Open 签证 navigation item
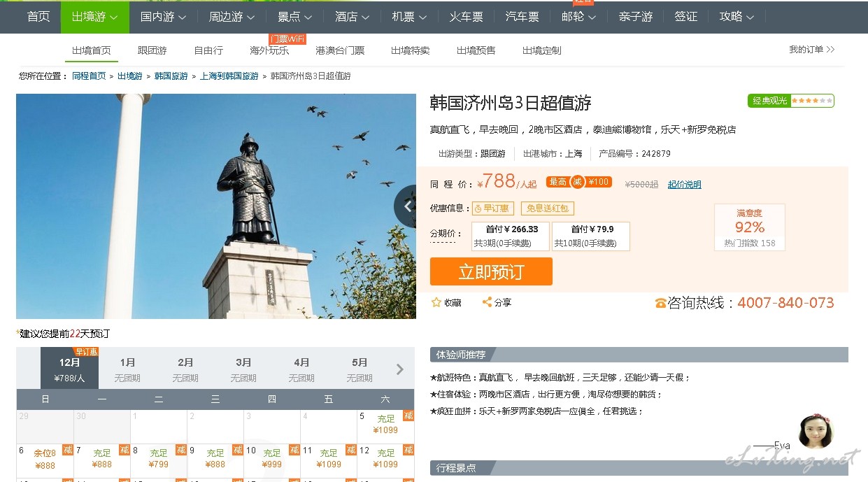 [x=686, y=17]
